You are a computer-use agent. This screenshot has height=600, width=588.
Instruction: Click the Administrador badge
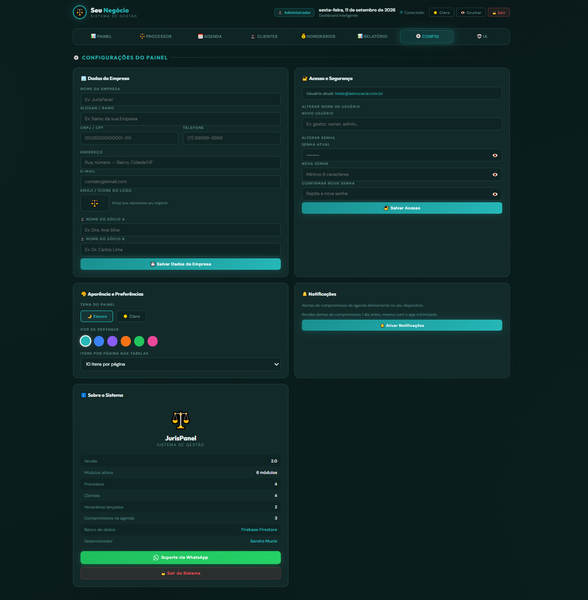[294, 13]
